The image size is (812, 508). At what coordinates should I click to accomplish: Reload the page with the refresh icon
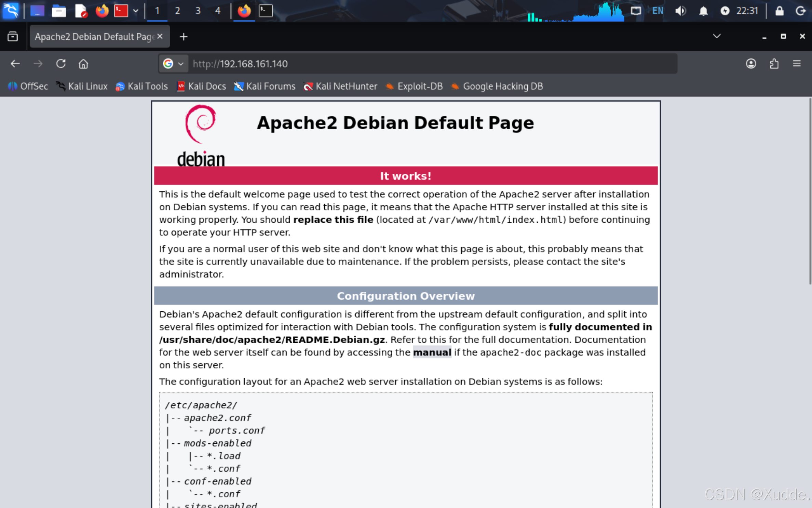point(61,64)
